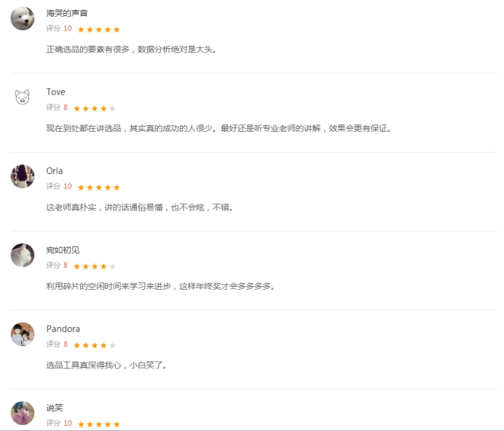Click the fifth star in 海哭的声音's rating
The image size is (504, 431).
[x=117, y=30]
